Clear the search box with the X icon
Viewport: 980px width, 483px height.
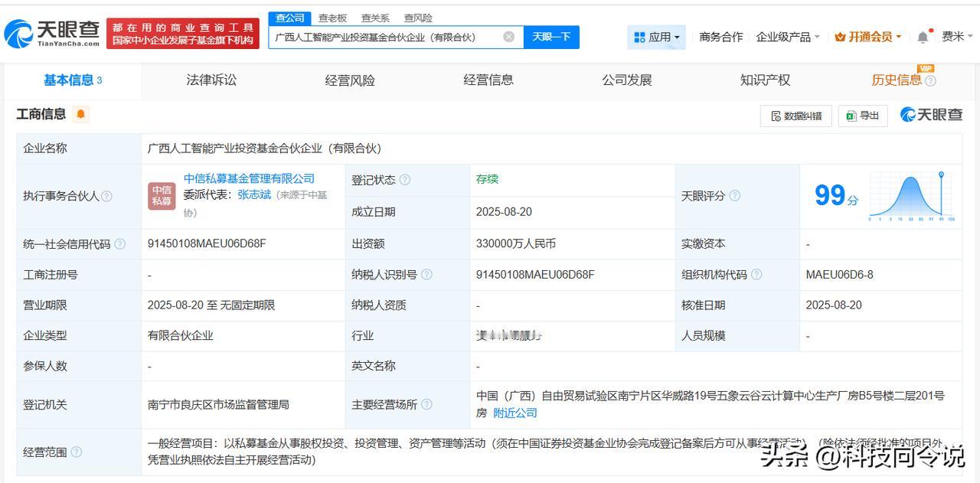pyautogui.click(x=509, y=37)
